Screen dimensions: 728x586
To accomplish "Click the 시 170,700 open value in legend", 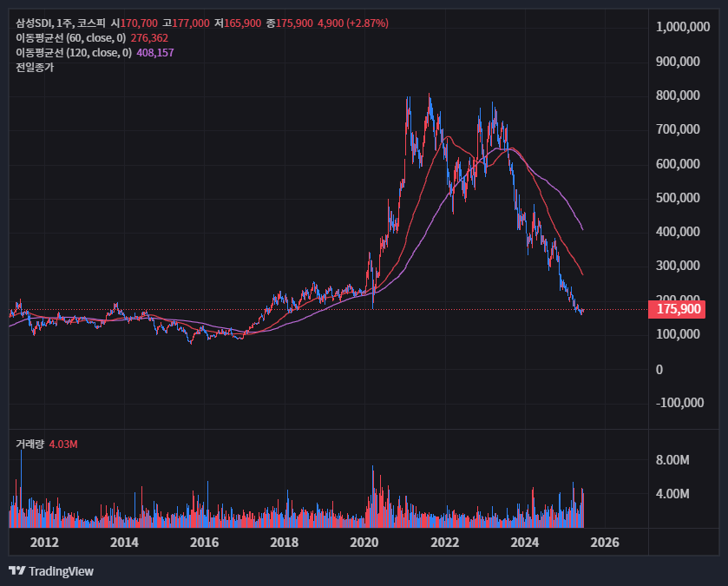I will tap(134, 23).
